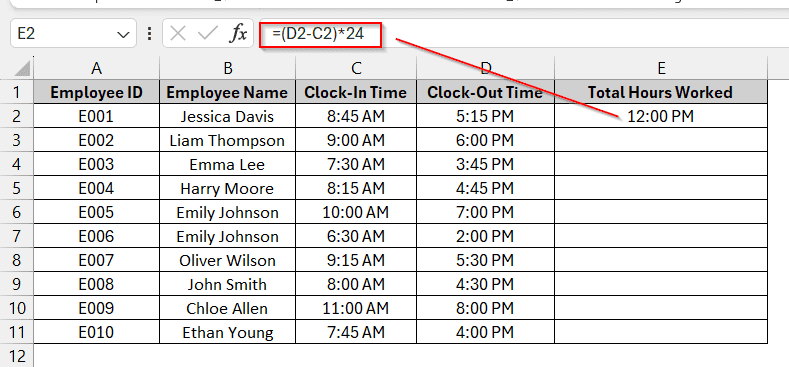Screen dimensions: 789x367
Task: Select the 7:30 AM clock-in cell
Action: click(356, 164)
